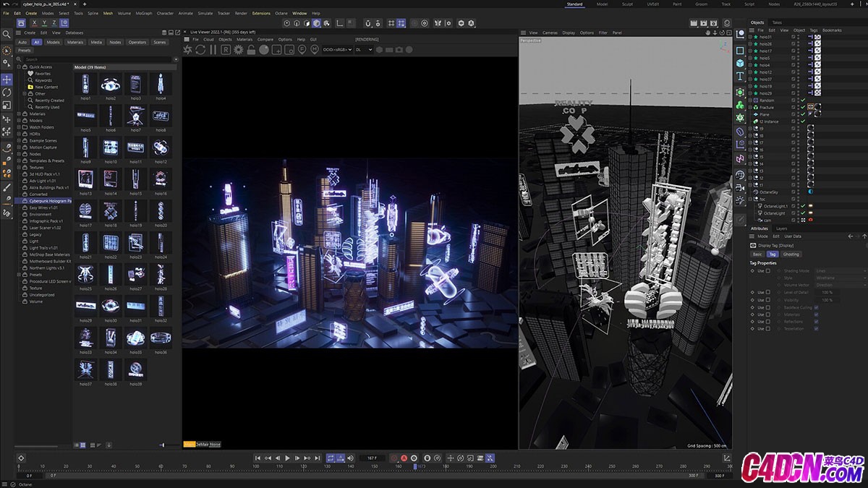Select the holo7 model thumbnail
Viewport: 868px width, 488px height.
click(135, 116)
